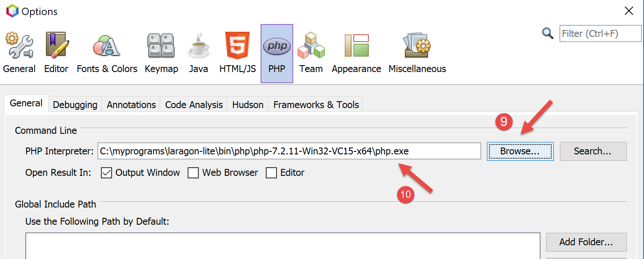Enable the Web Browser checkbox
This screenshot has height=259, width=644.
tap(193, 173)
